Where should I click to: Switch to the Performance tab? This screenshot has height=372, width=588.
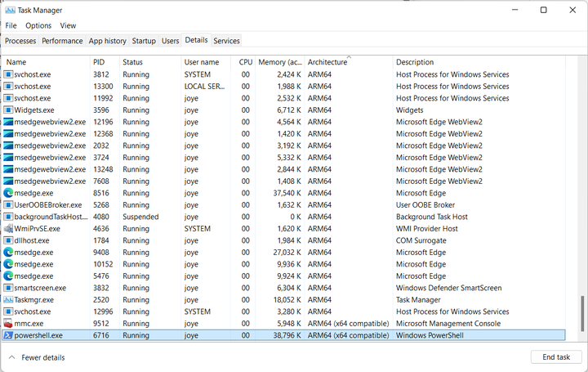click(62, 41)
